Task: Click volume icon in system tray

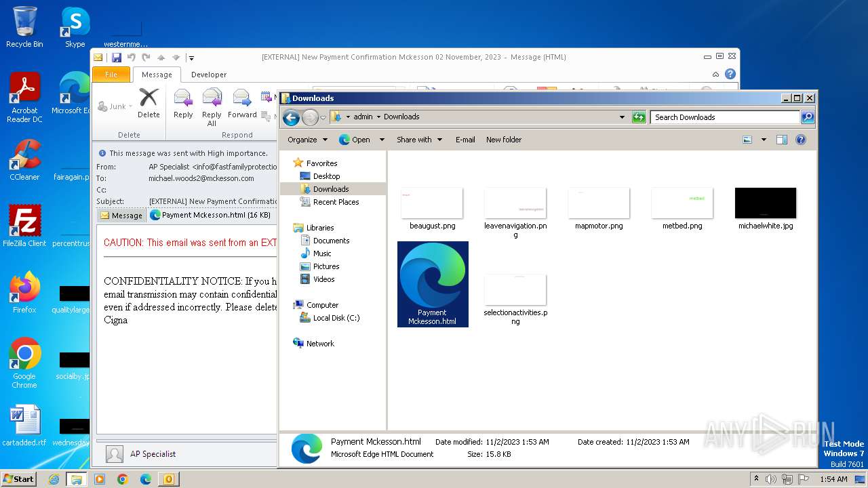Action: pyautogui.click(x=770, y=479)
